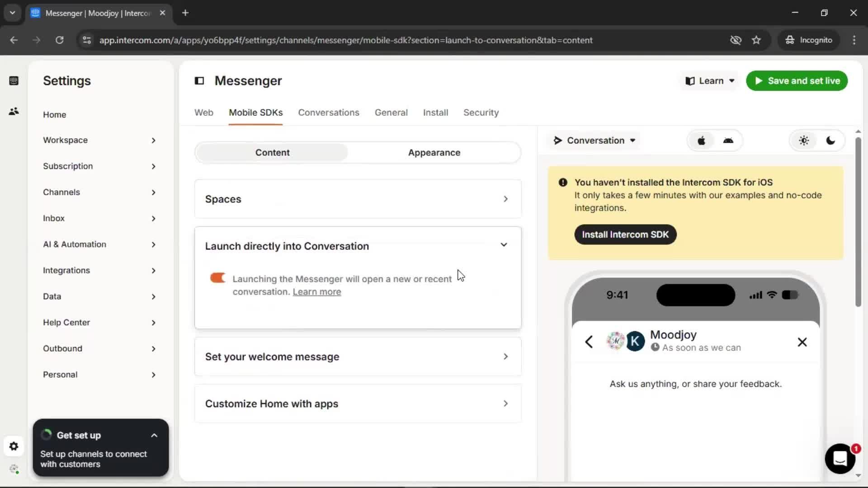Expand the Help Center settings menu

pyautogui.click(x=99, y=323)
